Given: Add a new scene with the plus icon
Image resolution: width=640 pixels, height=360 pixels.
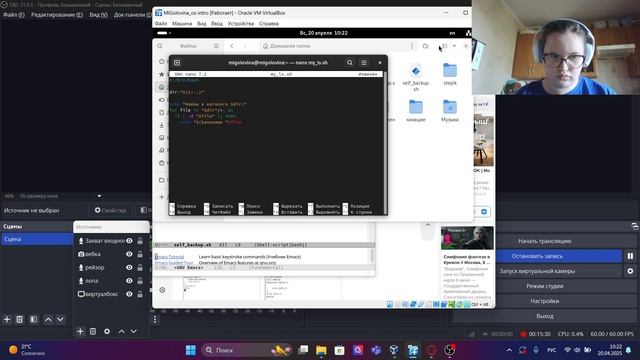Looking at the screenshot, I should pos(7,319).
